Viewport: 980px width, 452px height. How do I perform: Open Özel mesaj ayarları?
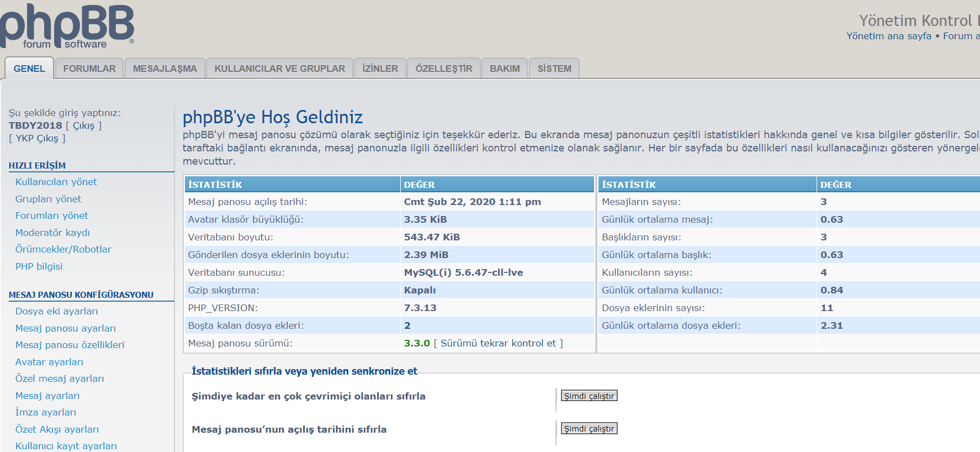point(60,379)
